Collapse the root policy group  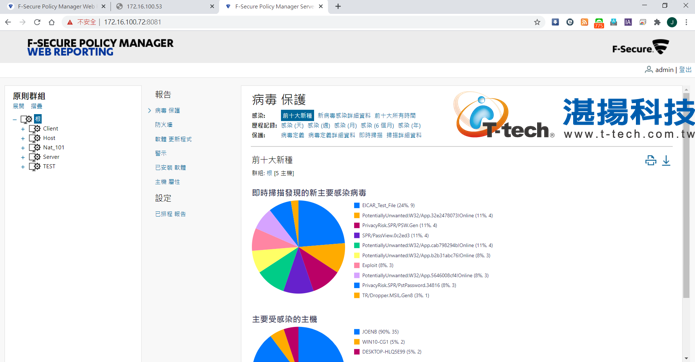15,119
